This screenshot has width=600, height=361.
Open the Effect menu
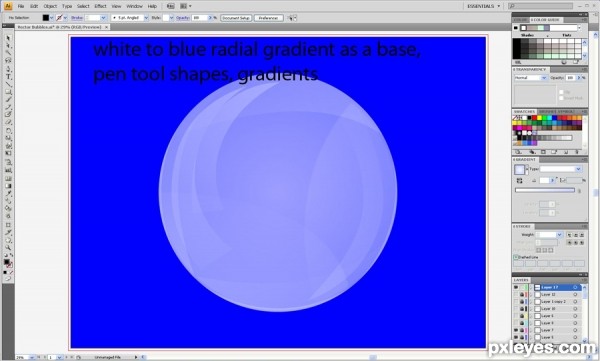[x=100, y=6]
